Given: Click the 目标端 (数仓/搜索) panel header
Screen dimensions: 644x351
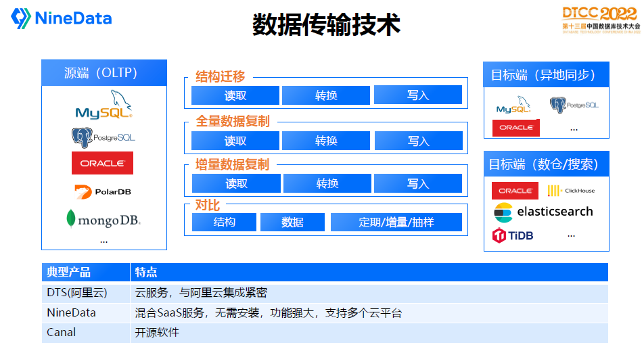Looking at the screenshot, I should pyautogui.click(x=547, y=164).
